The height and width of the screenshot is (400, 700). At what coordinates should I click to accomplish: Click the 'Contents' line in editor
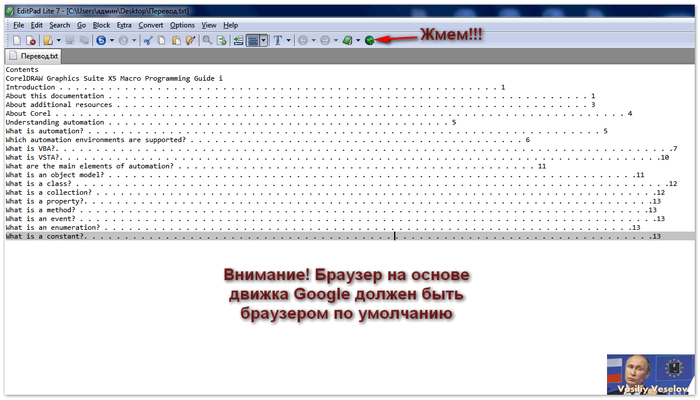tap(22, 70)
